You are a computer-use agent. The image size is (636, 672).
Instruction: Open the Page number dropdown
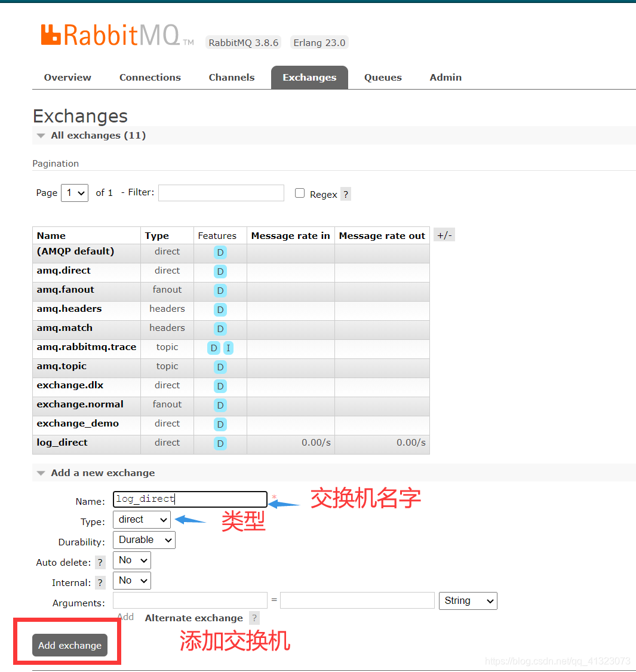coord(75,193)
